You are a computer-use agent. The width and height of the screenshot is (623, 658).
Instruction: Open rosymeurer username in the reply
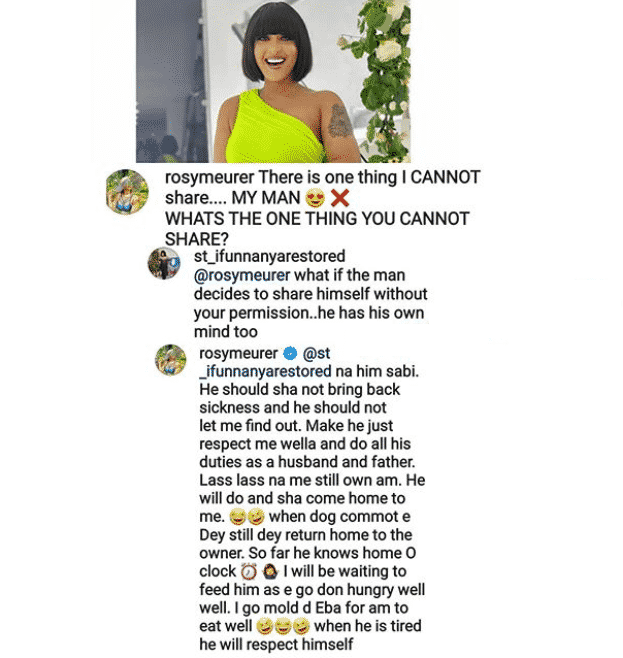[x=238, y=353]
